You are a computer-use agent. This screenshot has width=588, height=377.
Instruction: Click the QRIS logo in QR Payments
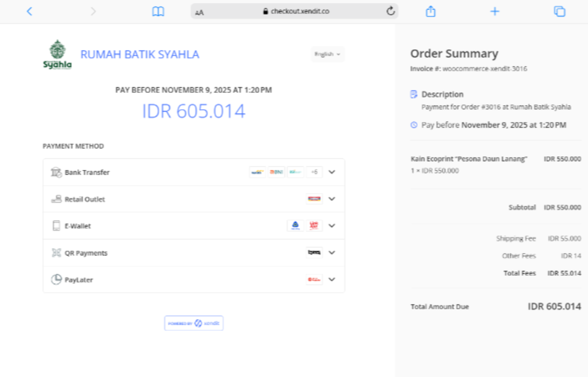(314, 253)
